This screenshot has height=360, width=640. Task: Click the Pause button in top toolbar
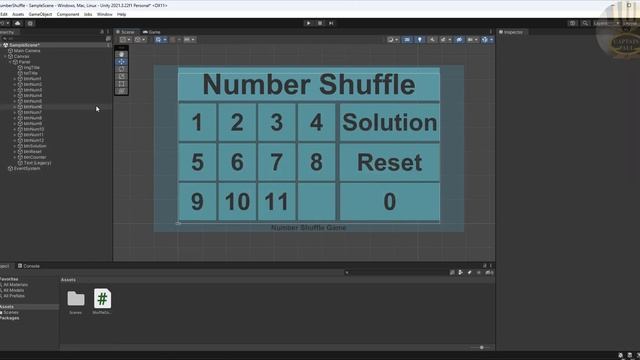point(320,23)
